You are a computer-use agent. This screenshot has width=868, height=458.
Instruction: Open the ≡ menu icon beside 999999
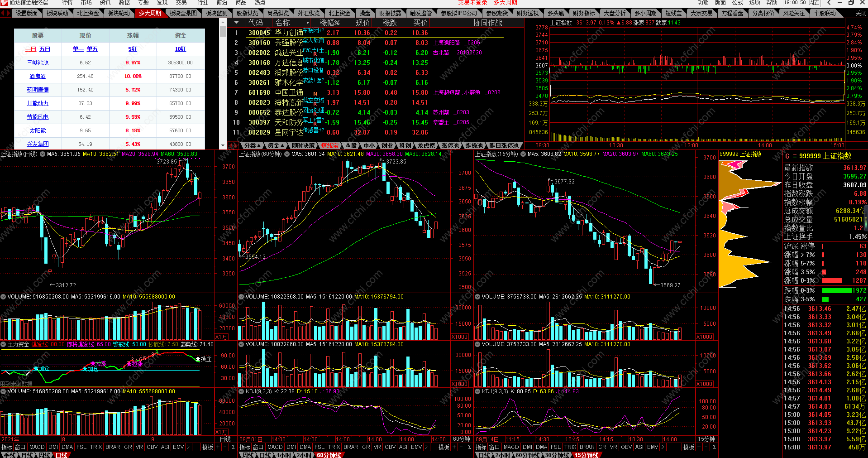point(794,156)
